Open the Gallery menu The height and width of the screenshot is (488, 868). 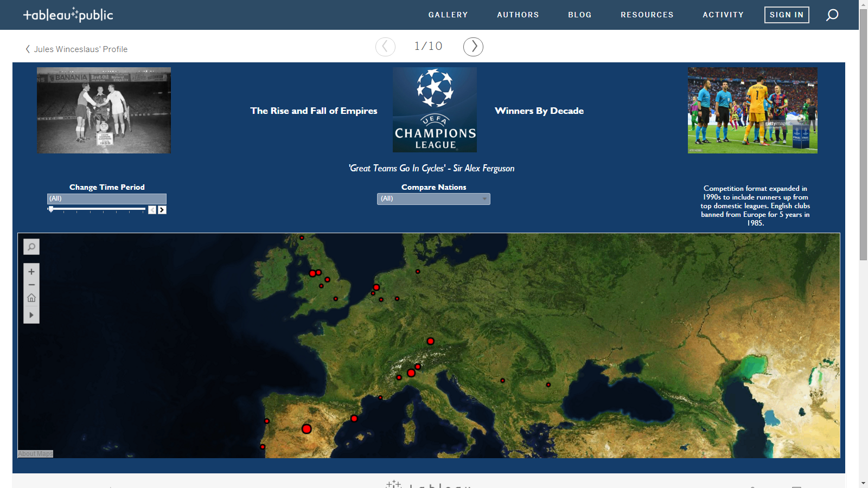pos(448,15)
